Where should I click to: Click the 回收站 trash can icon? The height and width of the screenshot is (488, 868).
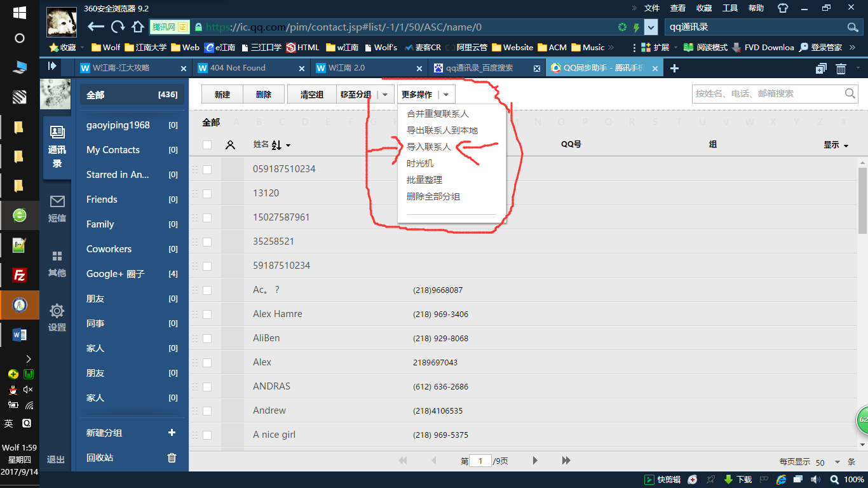172,457
